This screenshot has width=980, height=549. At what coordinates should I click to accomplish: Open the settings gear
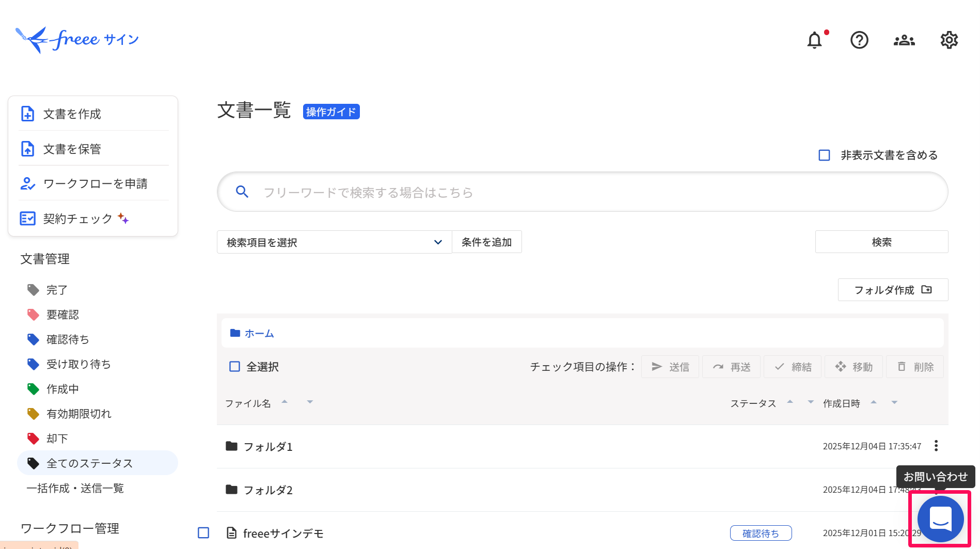pos(949,40)
